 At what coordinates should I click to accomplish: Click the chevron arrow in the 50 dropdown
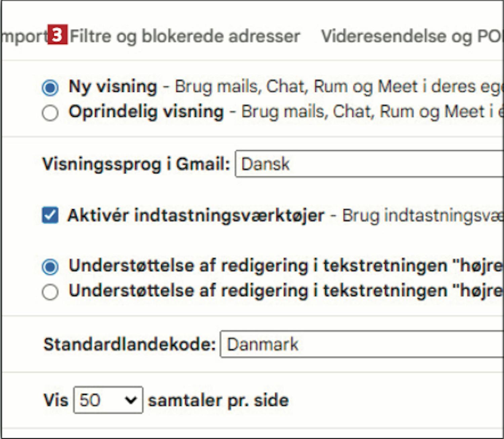pos(130,400)
